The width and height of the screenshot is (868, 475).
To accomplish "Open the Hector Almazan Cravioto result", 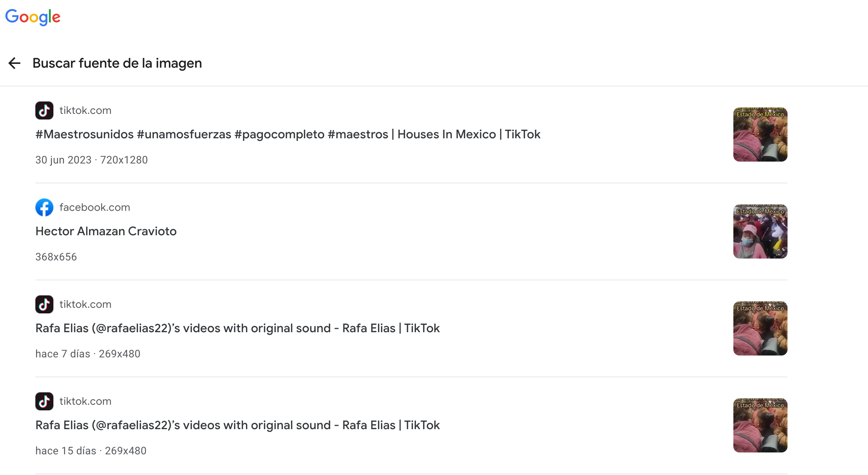I will [x=106, y=231].
